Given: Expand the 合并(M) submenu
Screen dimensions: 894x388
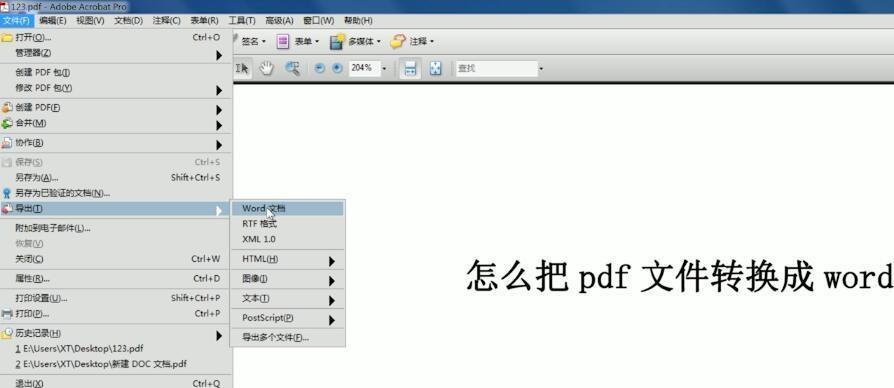Looking at the screenshot, I should [x=116, y=123].
